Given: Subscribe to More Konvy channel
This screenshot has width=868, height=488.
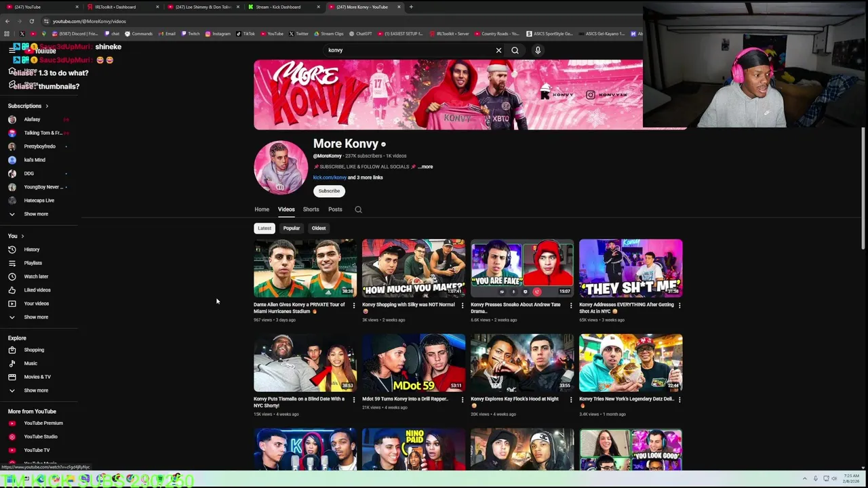Looking at the screenshot, I should (x=329, y=191).
